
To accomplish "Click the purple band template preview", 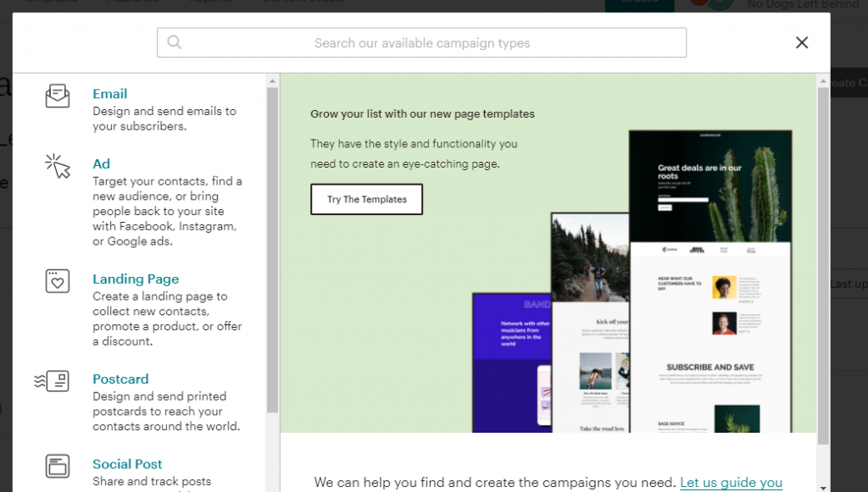I will pyautogui.click(x=511, y=362).
